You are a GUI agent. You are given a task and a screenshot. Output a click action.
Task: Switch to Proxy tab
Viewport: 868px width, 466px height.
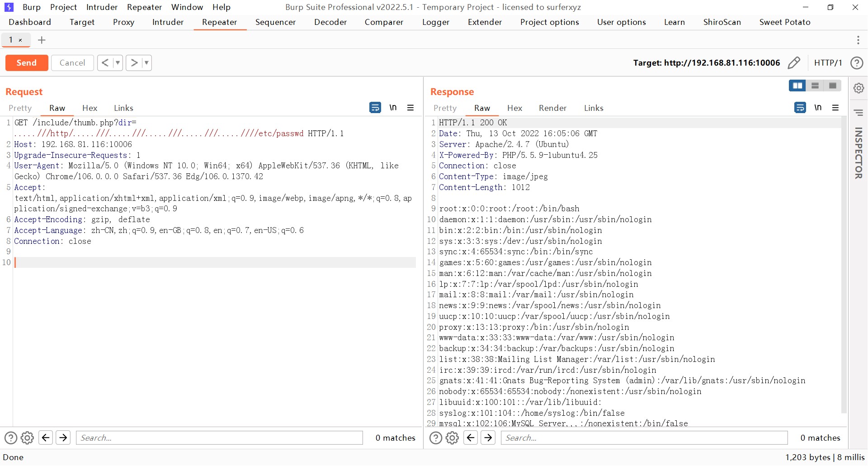[123, 22]
